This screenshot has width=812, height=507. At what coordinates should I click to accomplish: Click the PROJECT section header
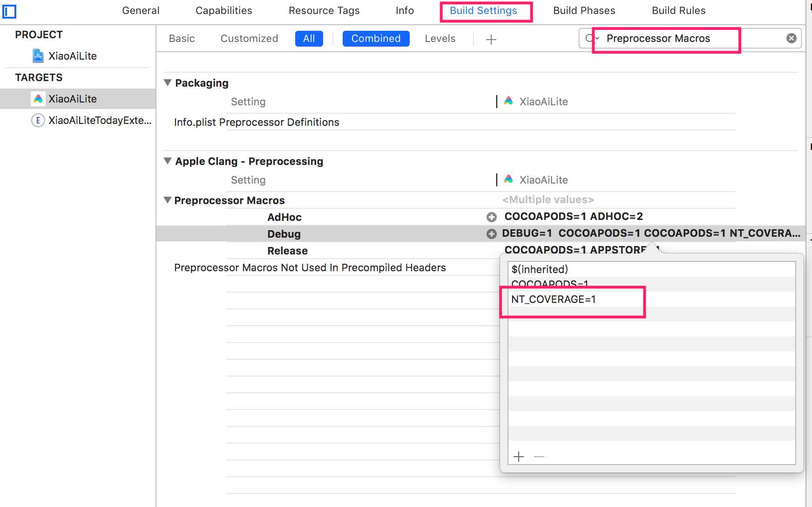tap(39, 35)
